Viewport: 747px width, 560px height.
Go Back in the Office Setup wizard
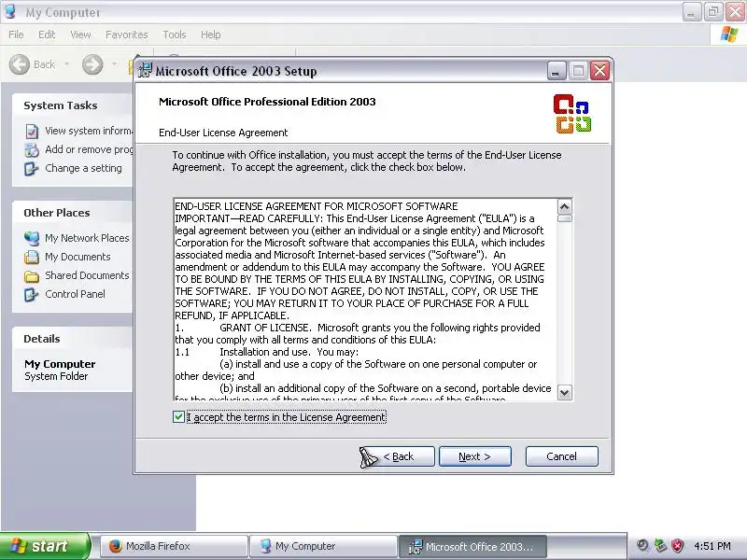pyautogui.click(x=398, y=456)
